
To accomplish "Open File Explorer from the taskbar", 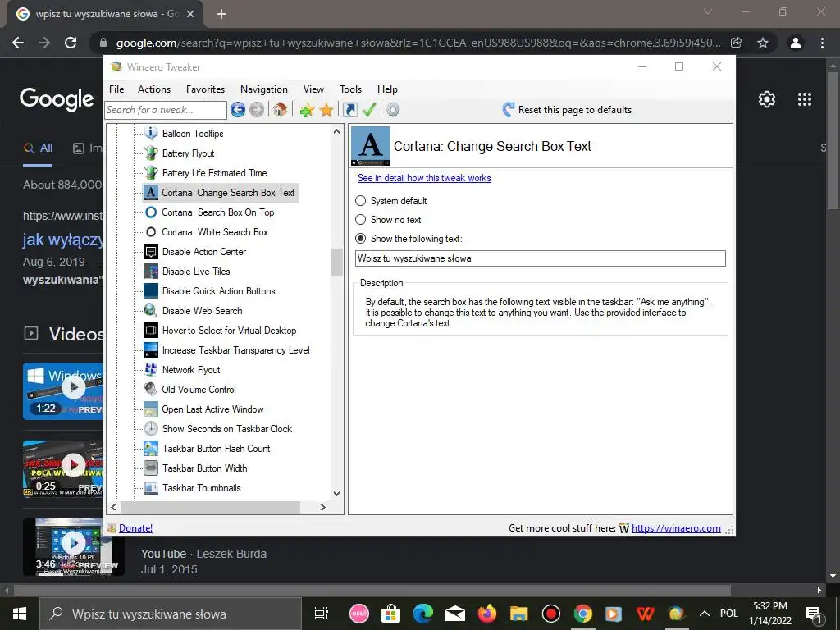I will pos(518,614).
